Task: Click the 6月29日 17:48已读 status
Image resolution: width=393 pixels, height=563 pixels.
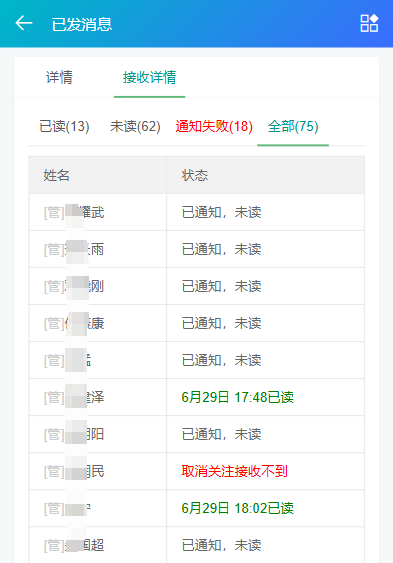Action: (238, 397)
